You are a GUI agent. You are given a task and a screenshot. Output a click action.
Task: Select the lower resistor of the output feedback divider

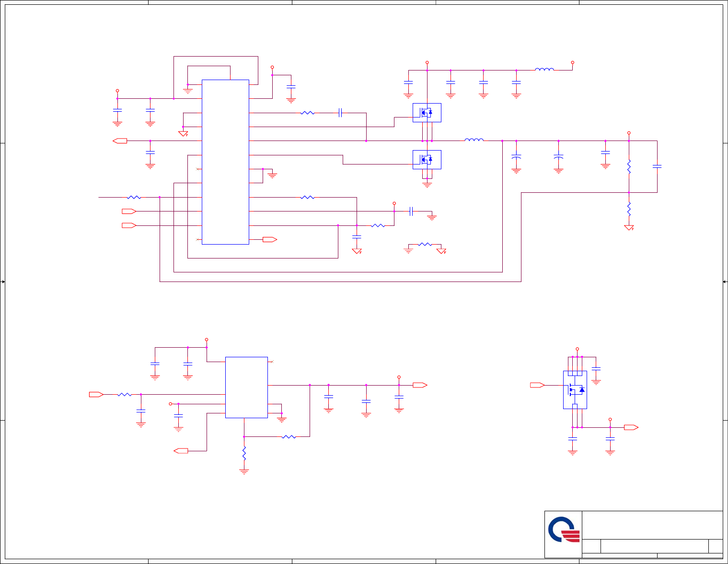coord(629,209)
